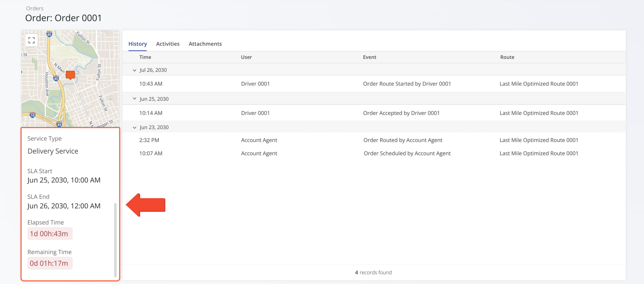Open the Attachments tab

205,44
